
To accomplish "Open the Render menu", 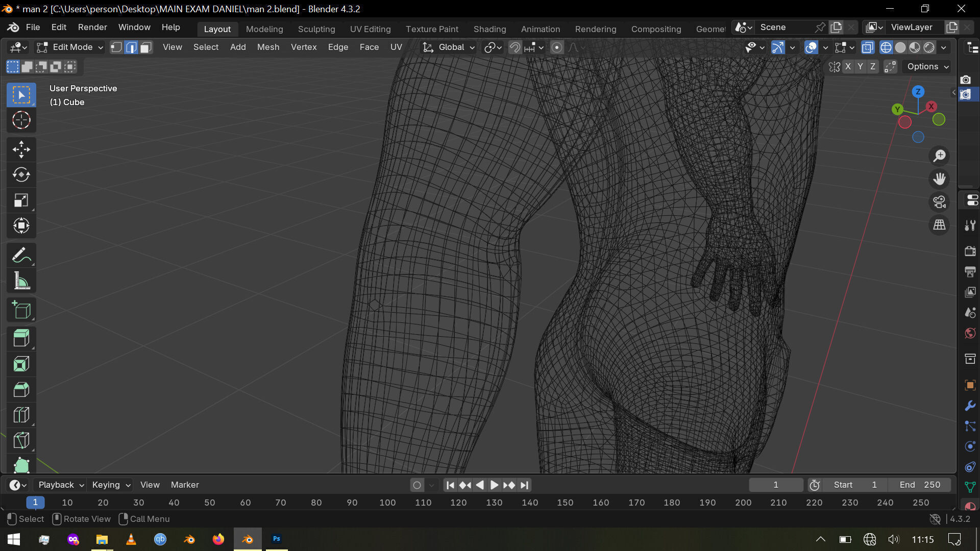I will [x=92, y=28].
